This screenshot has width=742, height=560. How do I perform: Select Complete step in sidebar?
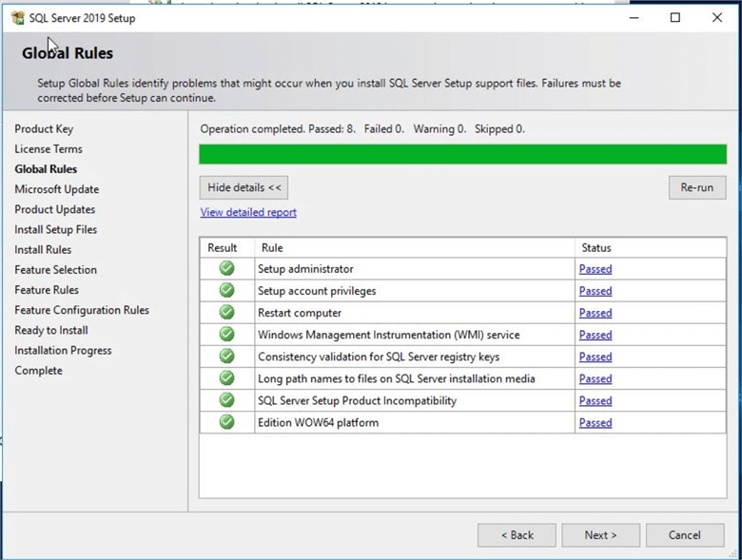38,371
